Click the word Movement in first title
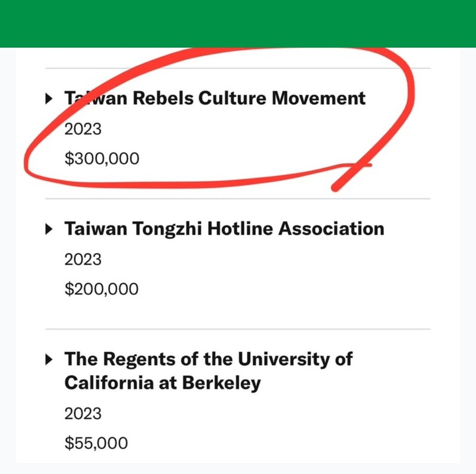Image resolution: width=476 pixels, height=474 pixels. (x=319, y=98)
